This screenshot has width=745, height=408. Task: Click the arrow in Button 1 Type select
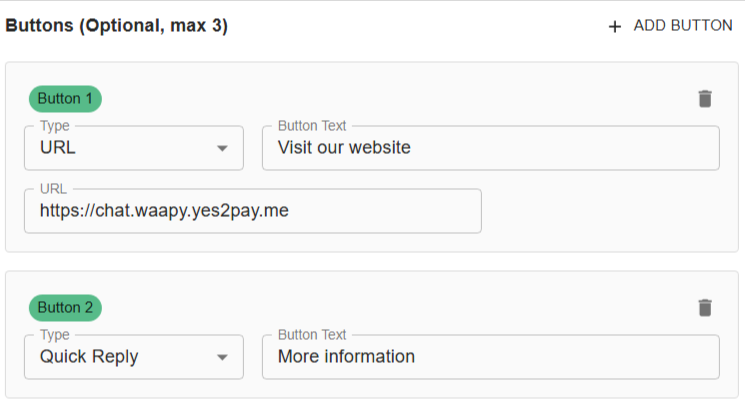[x=222, y=149]
